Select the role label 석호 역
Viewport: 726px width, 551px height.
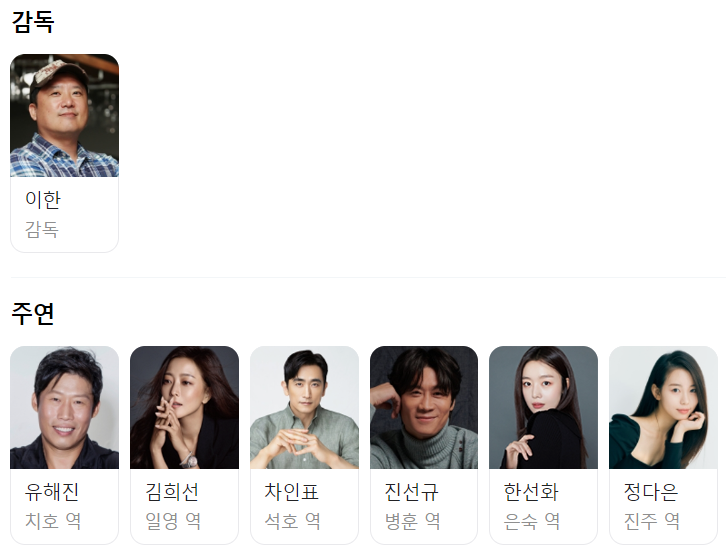(293, 521)
